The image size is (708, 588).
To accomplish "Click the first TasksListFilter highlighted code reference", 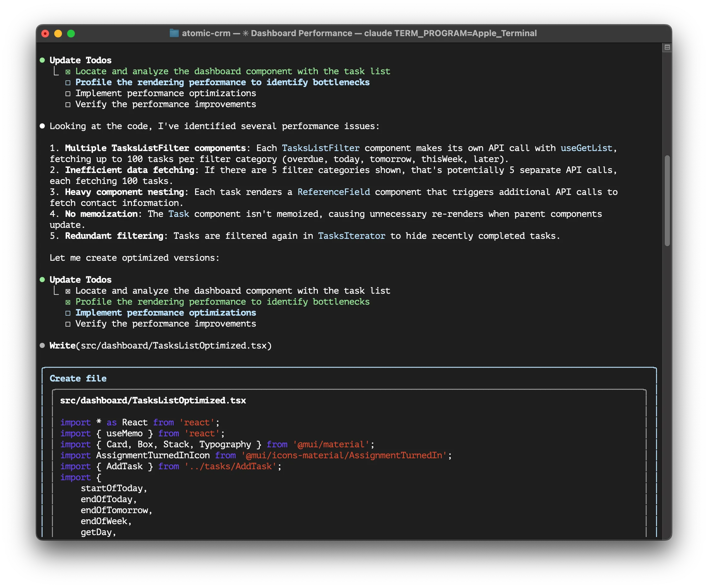I will pyautogui.click(x=320, y=148).
